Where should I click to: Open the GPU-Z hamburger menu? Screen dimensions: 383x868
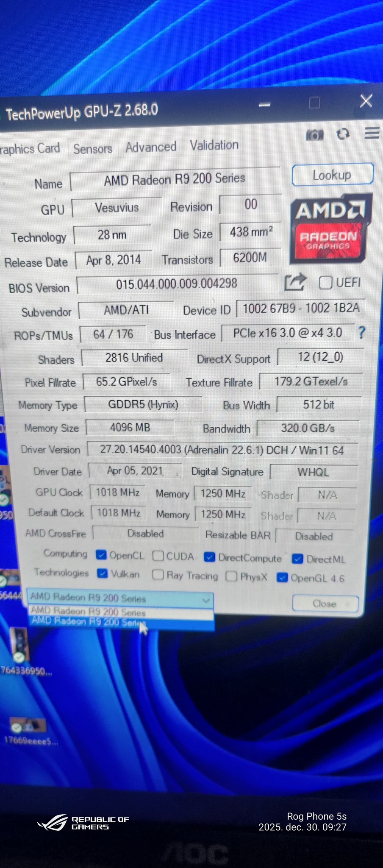click(372, 133)
